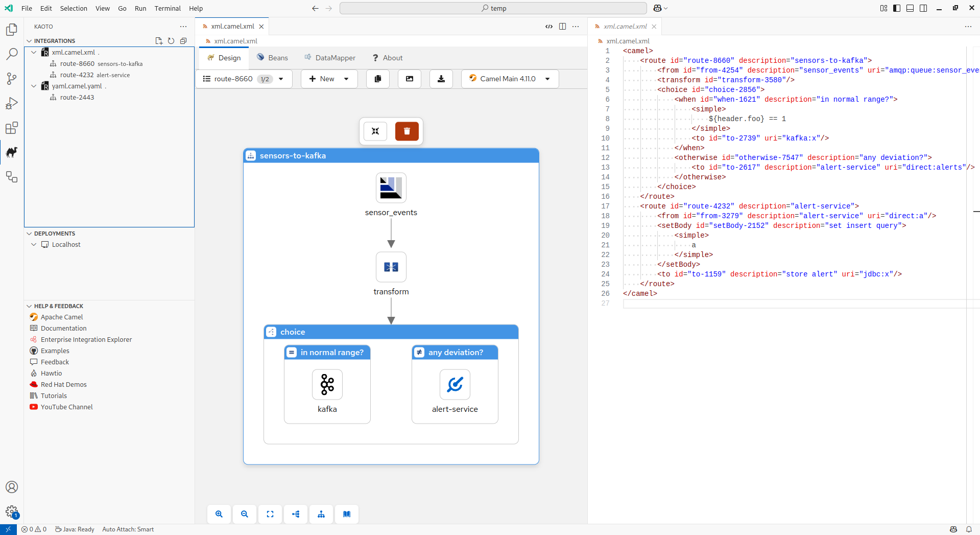This screenshot has height=535, width=980.
Task: Toggle secondary side bar layout
Action: [923, 8]
